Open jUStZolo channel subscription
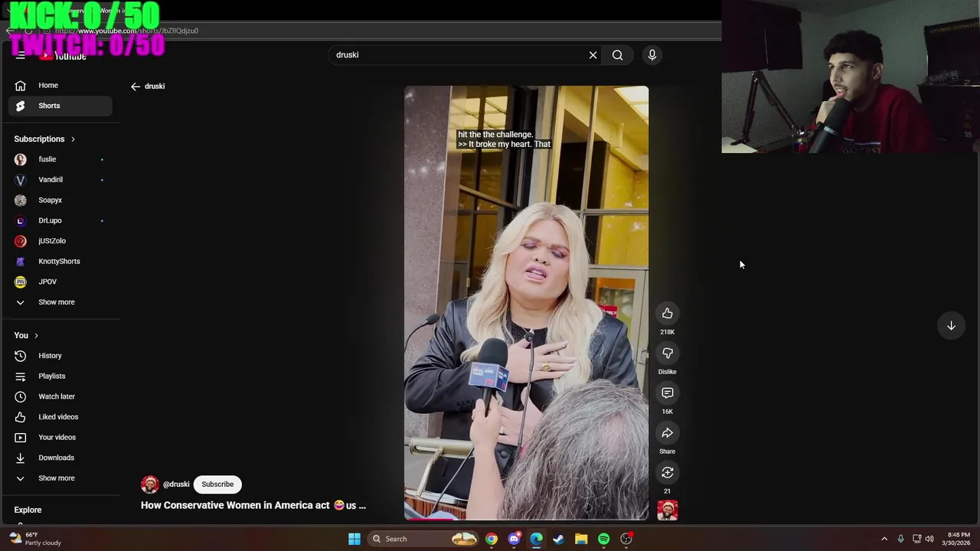This screenshot has height=551, width=980. (x=60, y=241)
